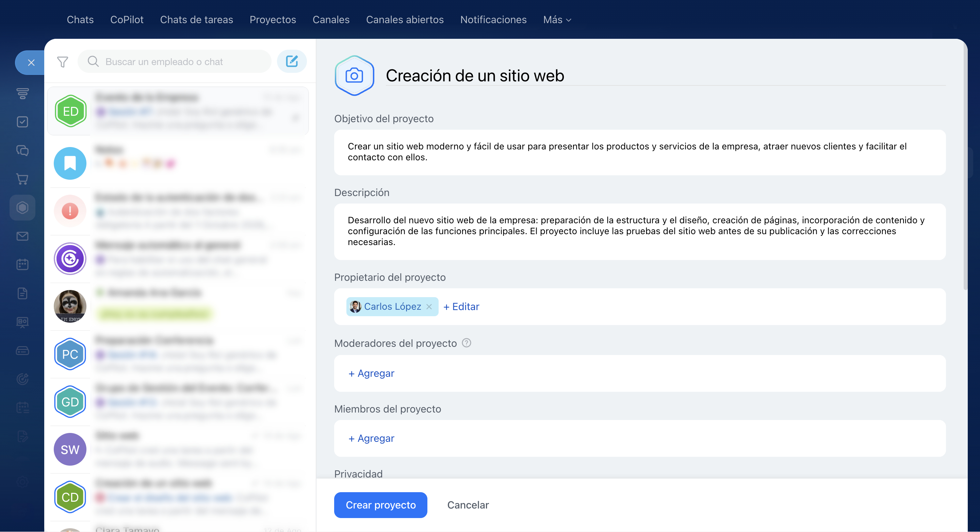This screenshot has height=532, width=980.
Task: Open the shopping cart icon in sidebar
Action: click(x=22, y=179)
